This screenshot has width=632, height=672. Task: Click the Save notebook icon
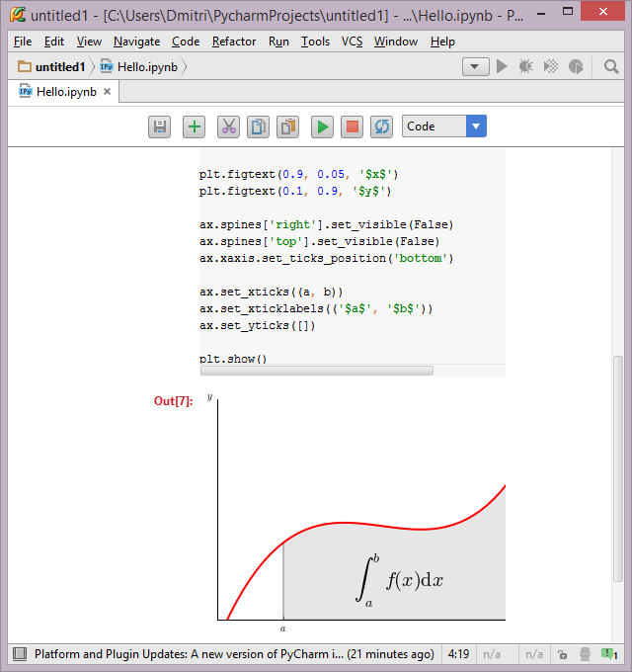[x=159, y=126]
